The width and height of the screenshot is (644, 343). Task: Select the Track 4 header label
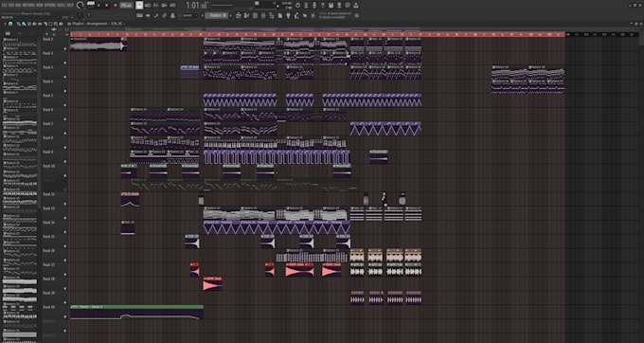pyautogui.click(x=47, y=81)
